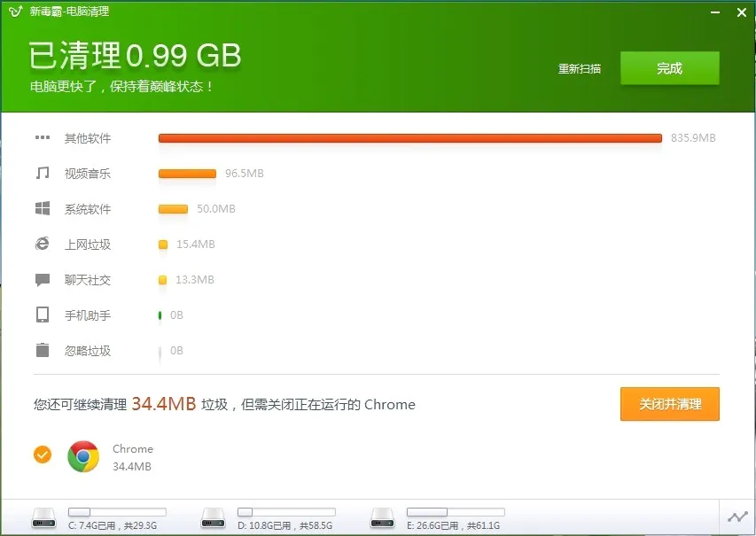Click the C: drive disk icon
Image resolution: width=756 pixels, height=536 pixels.
click(x=44, y=518)
